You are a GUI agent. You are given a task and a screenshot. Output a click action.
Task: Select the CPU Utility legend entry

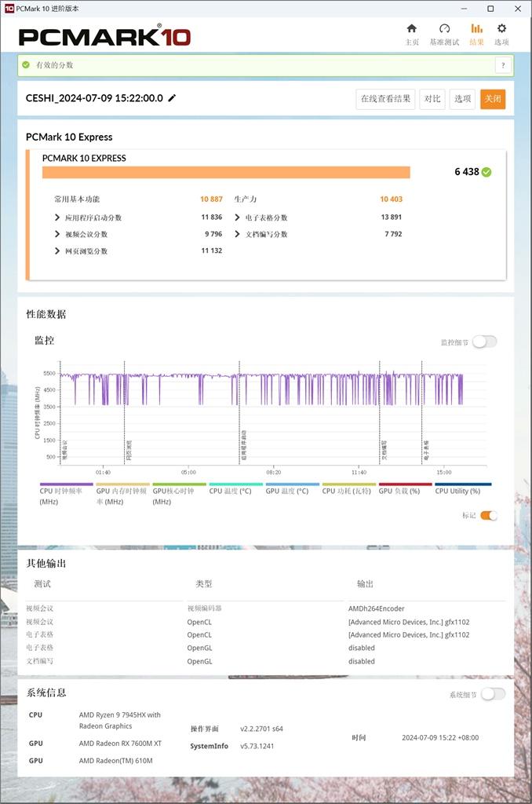[463, 489]
